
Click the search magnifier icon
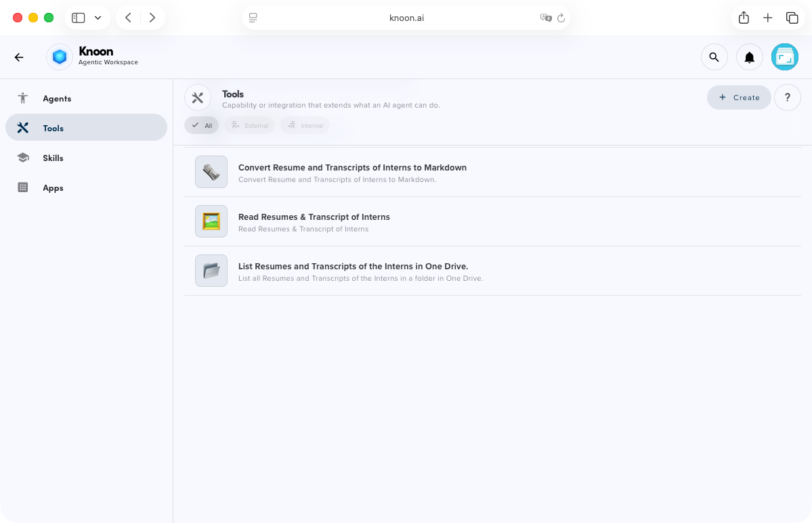(714, 58)
